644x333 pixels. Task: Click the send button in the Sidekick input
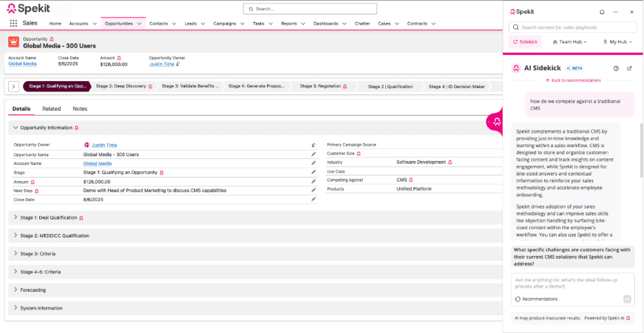click(627, 299)
